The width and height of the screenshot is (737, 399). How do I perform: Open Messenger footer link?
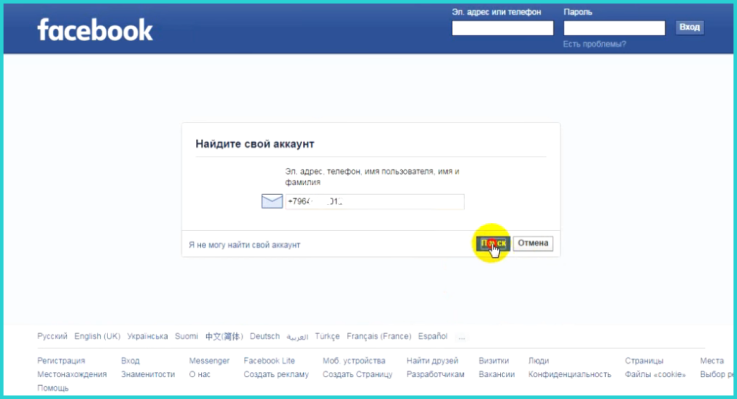click(209, 361)
